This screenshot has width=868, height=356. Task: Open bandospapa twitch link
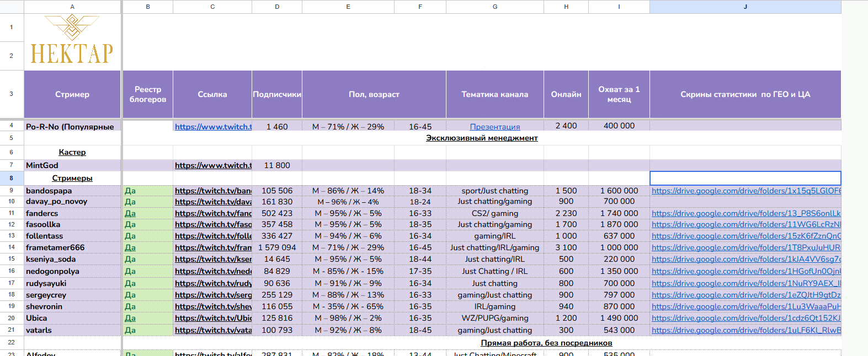(213, 191)
